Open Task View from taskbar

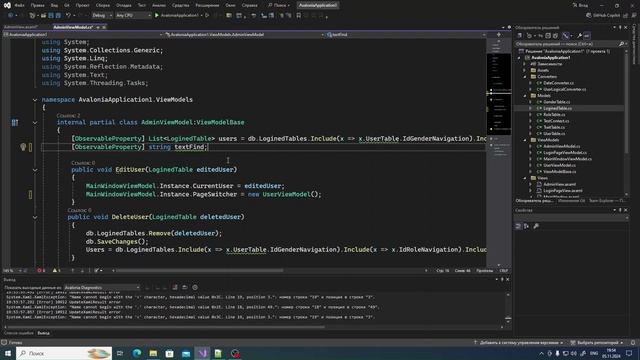click(120, 353)
